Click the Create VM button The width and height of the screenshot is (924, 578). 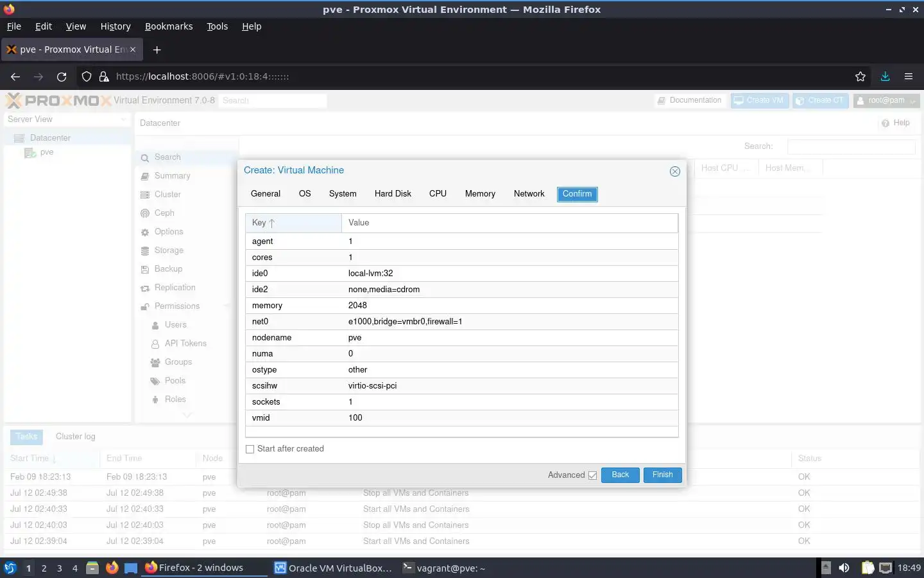(x=759, y=101)
